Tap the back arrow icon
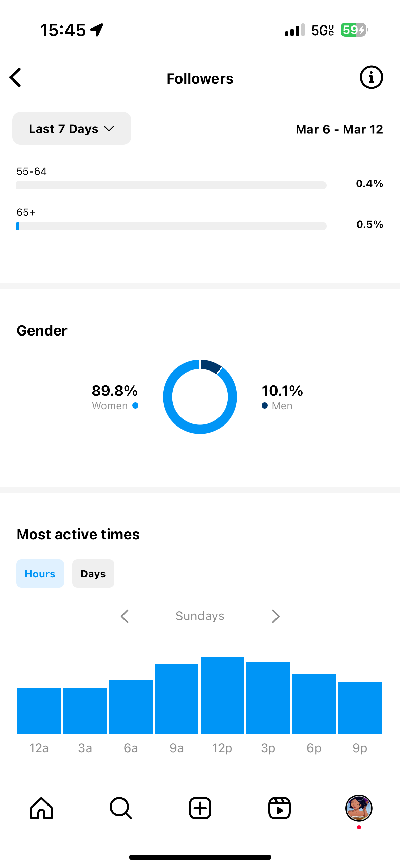The height and width of the screenshot is (868, 400). 16,77
